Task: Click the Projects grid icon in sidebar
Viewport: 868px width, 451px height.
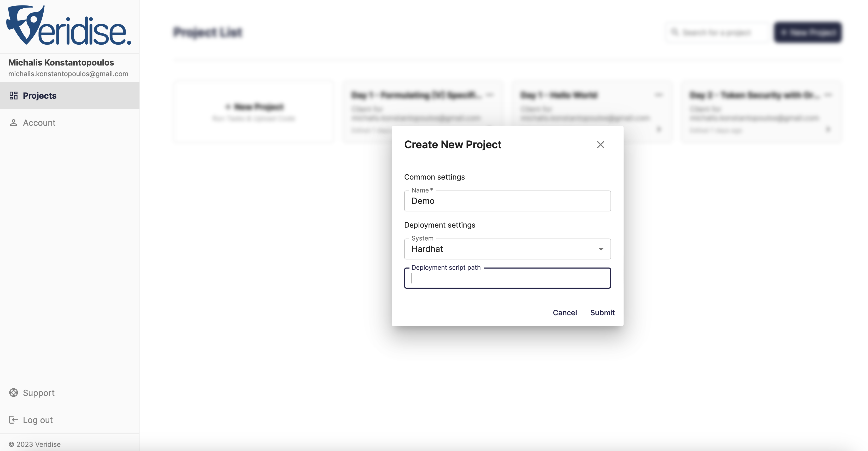Action: 14,96
